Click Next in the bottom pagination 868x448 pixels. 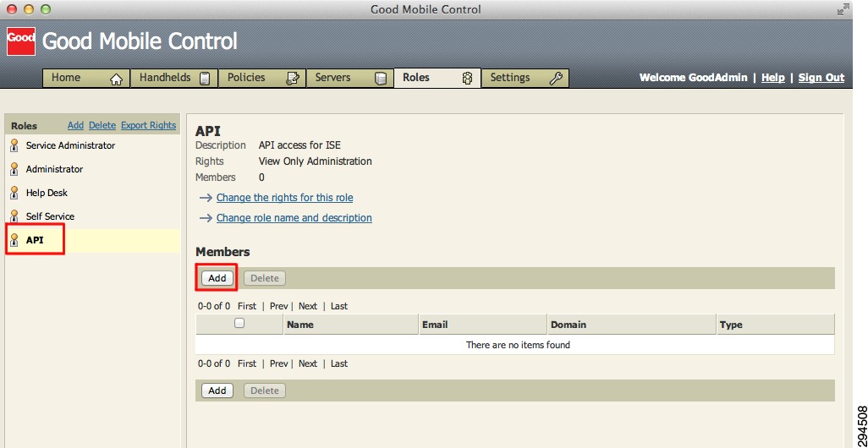308,363
